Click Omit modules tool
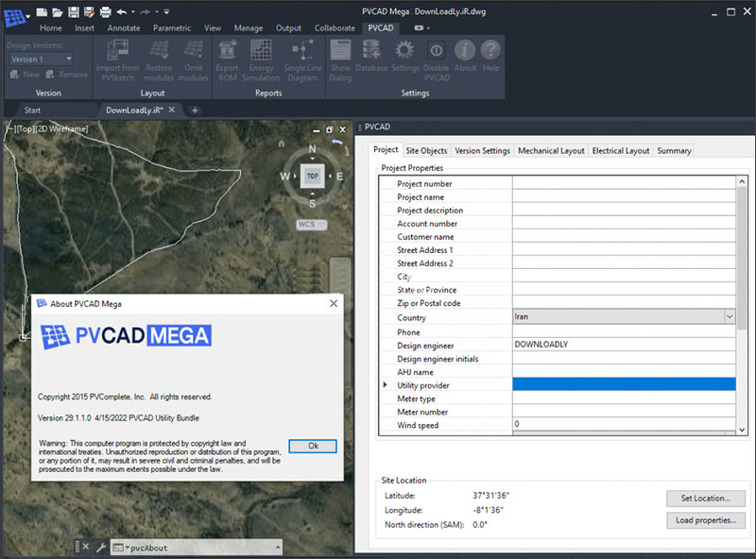The height and width of the screenshot is (559, 756). point(193,60)
